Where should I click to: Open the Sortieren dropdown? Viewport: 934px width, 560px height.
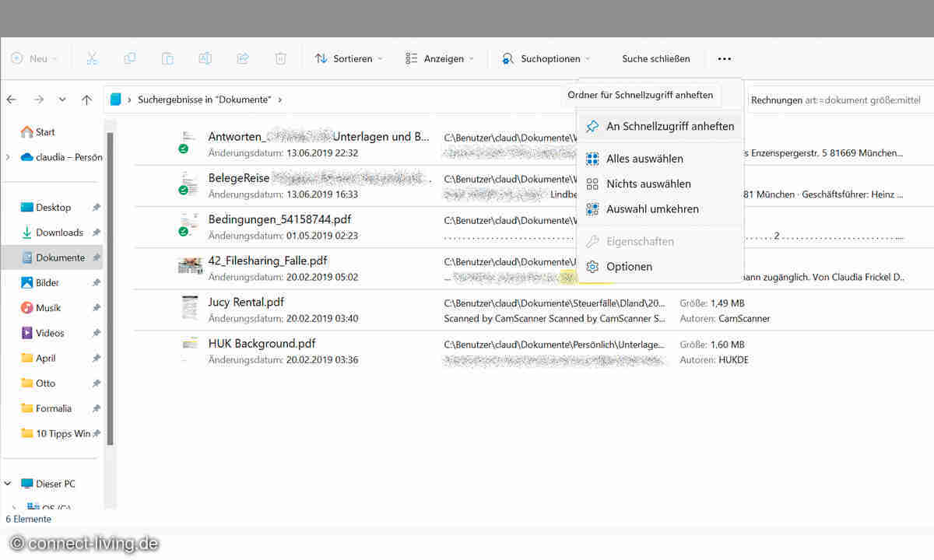349,58
